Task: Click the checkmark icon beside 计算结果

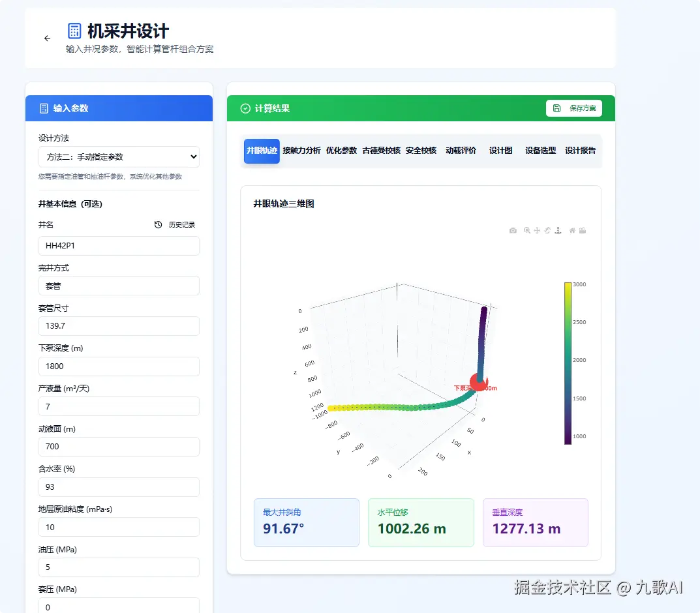Action: click(x=245, y=108)
